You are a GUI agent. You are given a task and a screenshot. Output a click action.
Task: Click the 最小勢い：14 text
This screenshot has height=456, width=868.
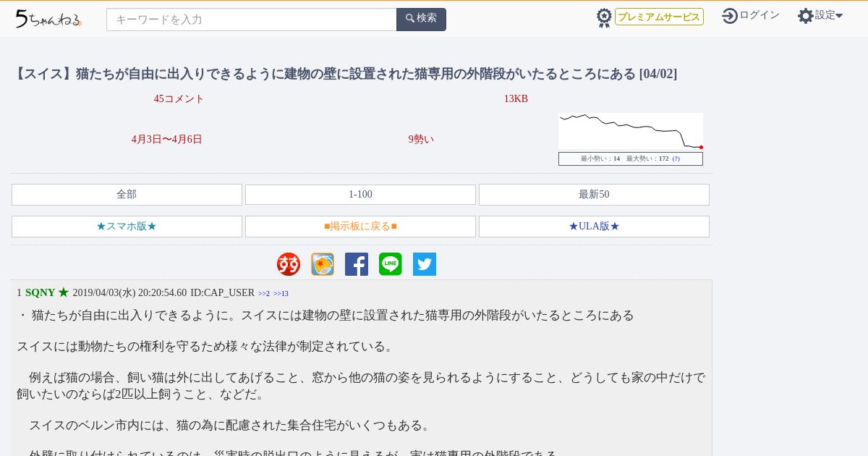pos(600,159)
